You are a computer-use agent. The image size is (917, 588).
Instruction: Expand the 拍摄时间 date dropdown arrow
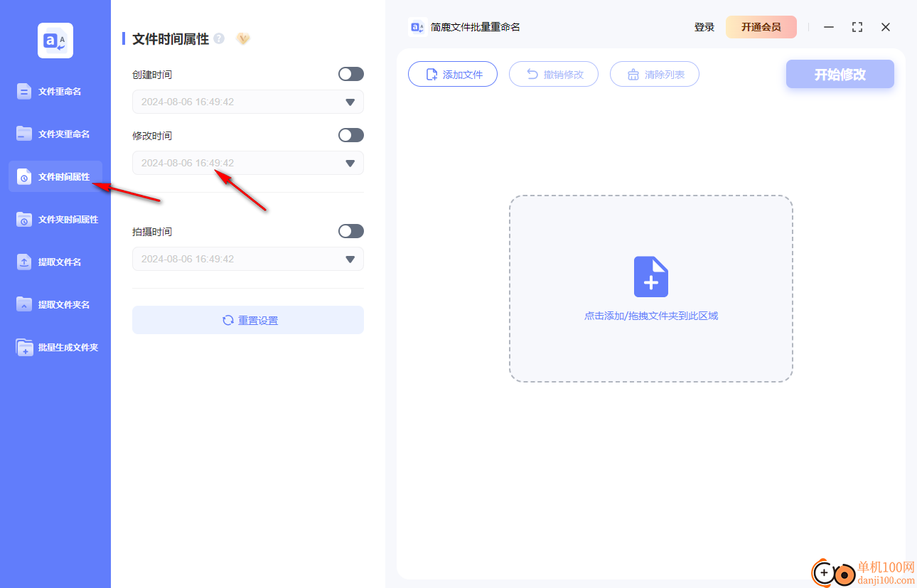click(x=350, y=260)
